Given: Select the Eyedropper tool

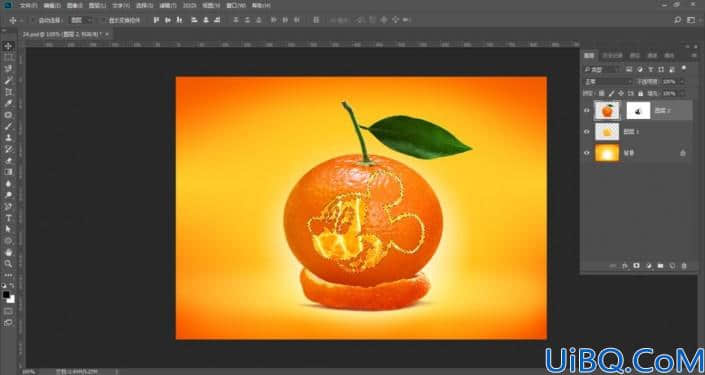Looking at the screenshot, I should [9, 103].
